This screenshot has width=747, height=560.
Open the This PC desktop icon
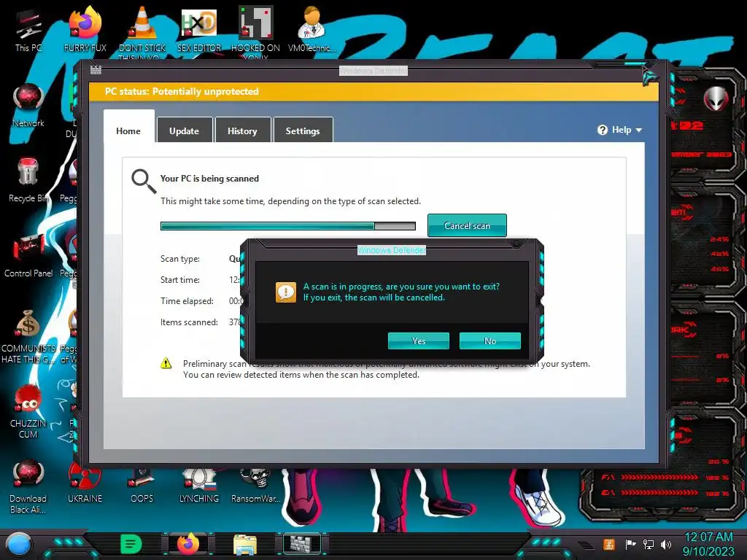[x=28, y=29]
